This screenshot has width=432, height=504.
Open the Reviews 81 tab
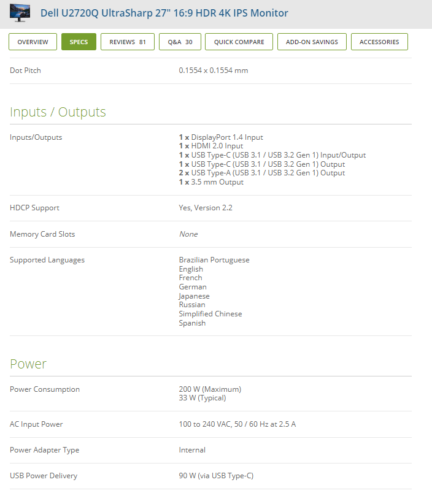click(x=128, y=42)
